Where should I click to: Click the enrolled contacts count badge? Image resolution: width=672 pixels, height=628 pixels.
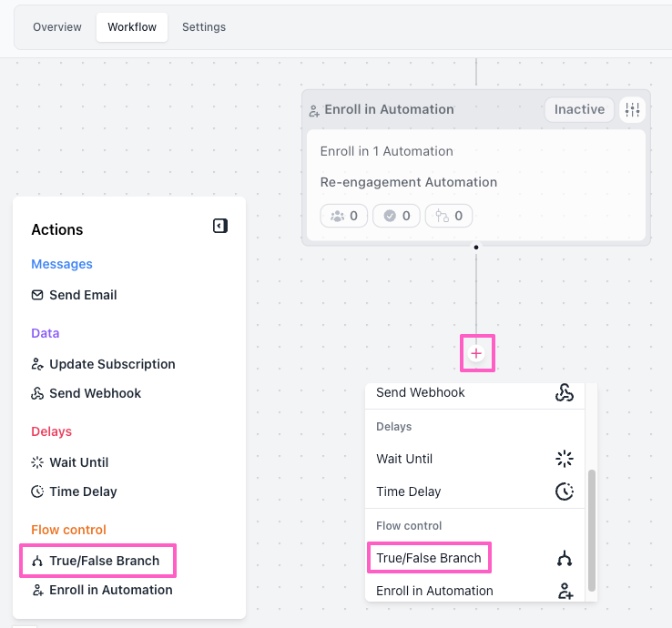pos(343,216)
